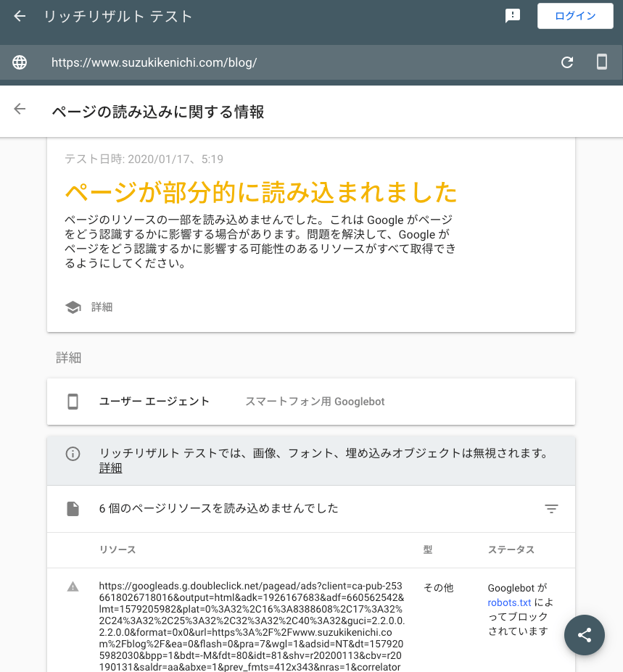Click the ステータス column header
Viewport: 623px width, 672px height.
tap(511, 550)
